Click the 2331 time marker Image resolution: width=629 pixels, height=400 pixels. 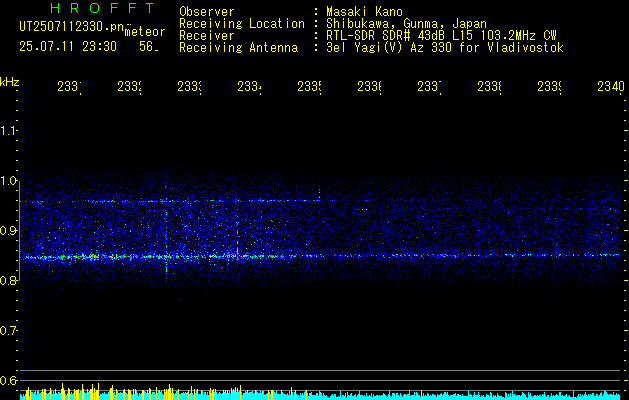69,87
